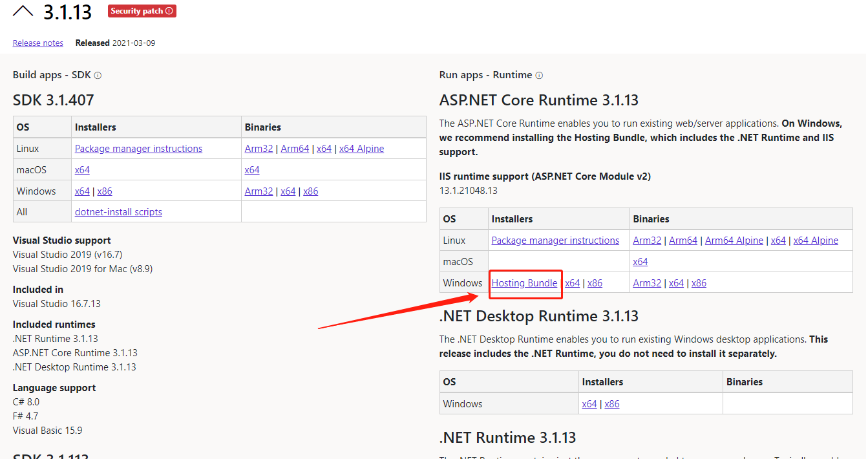
Task: Click the info icon inside Security patch badge
Action: pos(169,11)
